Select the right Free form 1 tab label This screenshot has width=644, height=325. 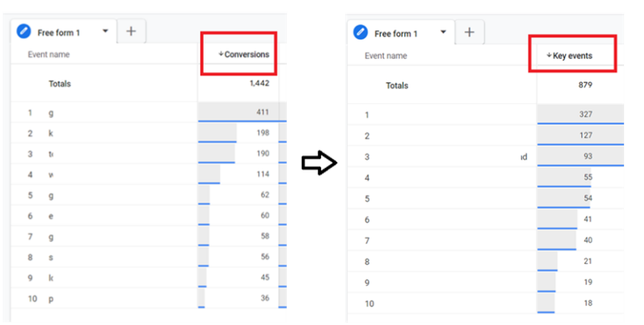[396, 34]
